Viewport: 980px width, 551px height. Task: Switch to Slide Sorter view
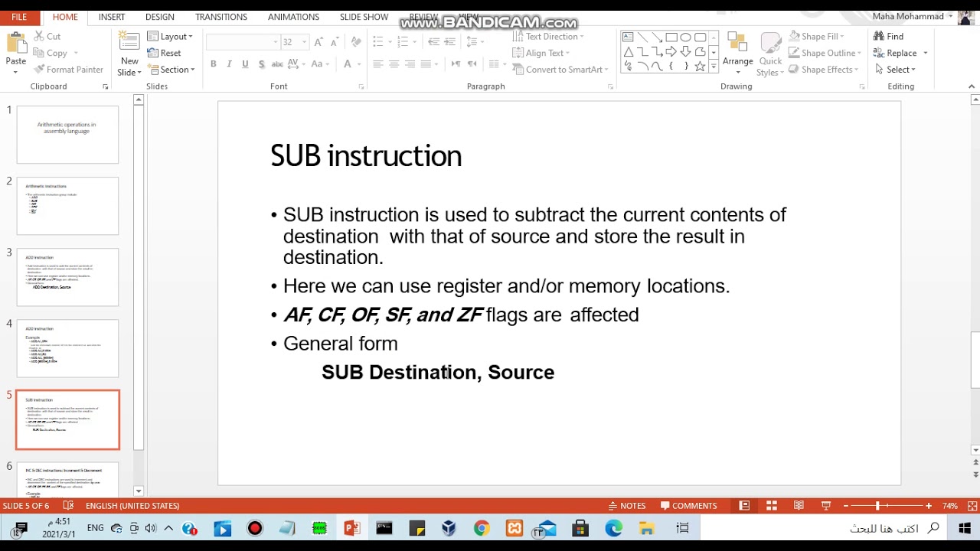click(772, 506)
